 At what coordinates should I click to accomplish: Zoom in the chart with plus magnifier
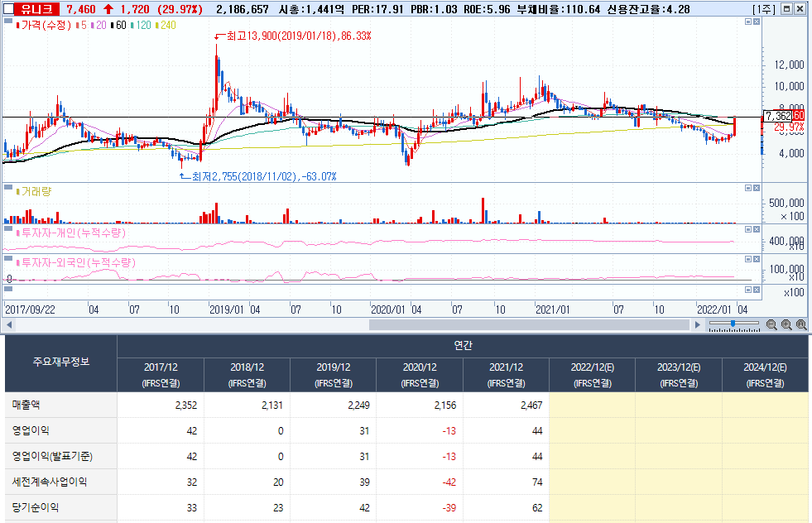point(786,324)
